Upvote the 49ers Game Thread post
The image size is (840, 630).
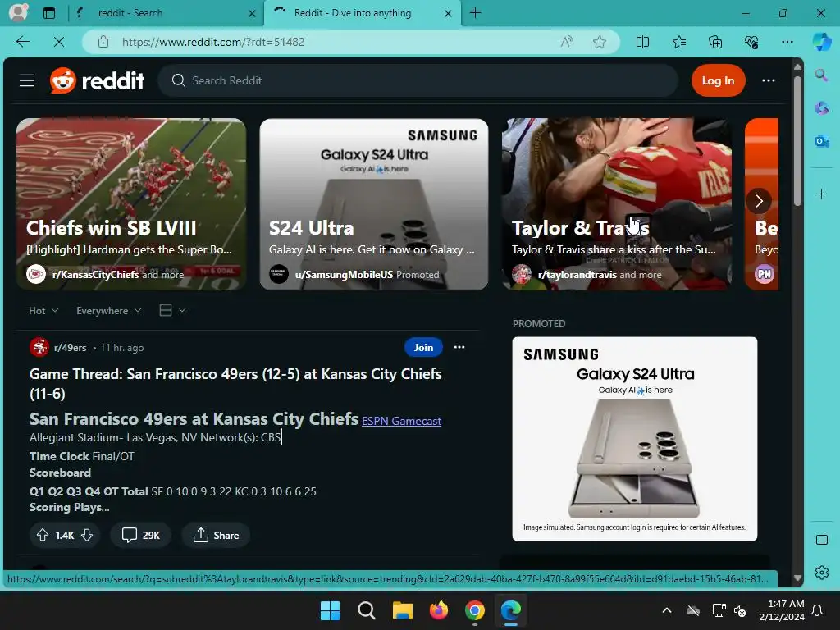(x=43, y=535)
